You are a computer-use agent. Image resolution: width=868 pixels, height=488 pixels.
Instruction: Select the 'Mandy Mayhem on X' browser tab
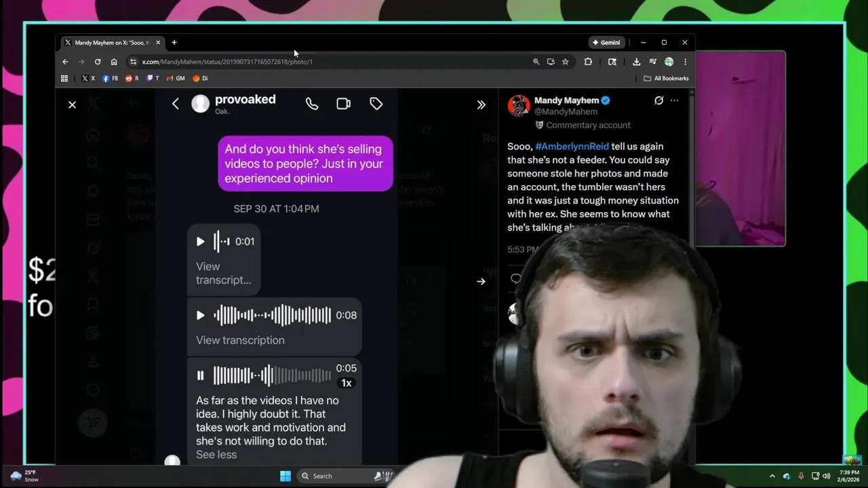(x=112, y=43)
